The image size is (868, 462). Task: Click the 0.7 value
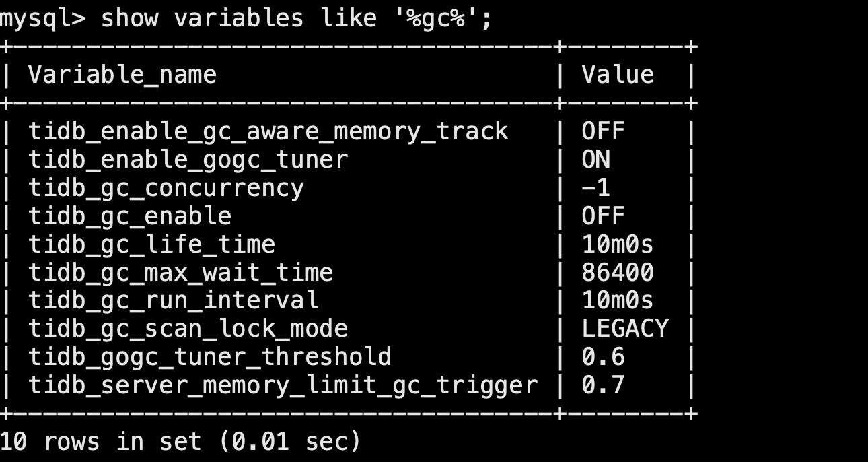coord(603,385)
